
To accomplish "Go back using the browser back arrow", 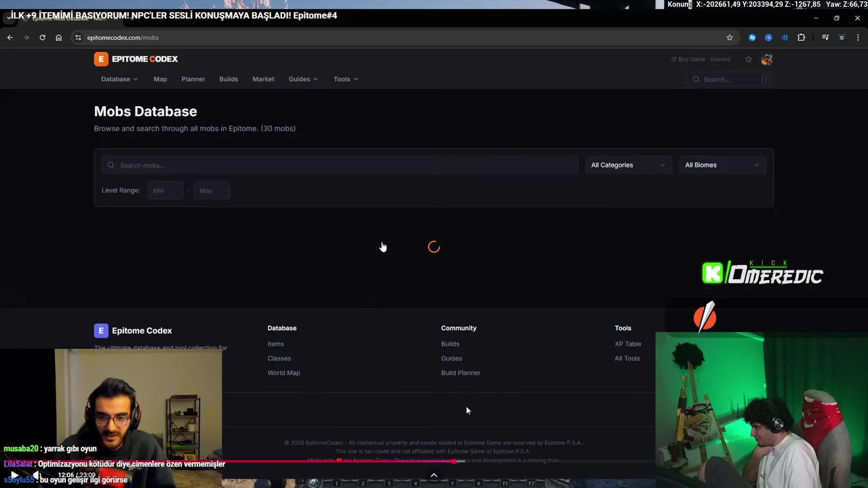I will coord(10,37).
